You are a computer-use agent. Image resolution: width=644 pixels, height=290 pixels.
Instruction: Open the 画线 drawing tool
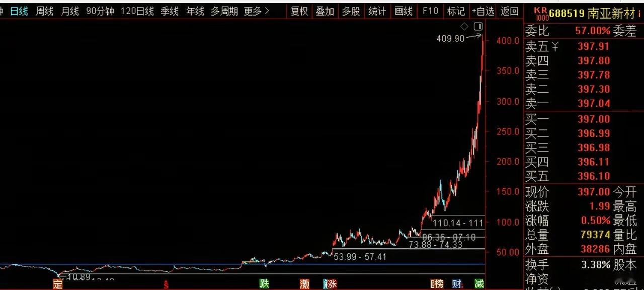404,11
